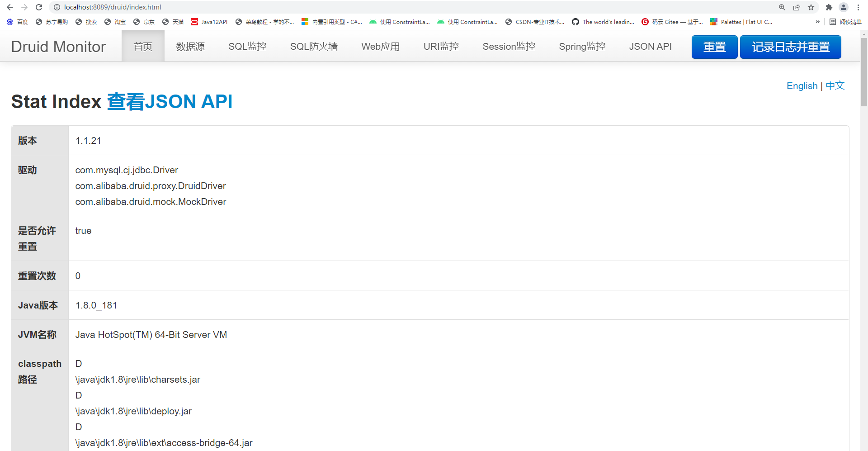Click Java version value 1.8.0_181
Image resolution: width=868 pixels, height=451 pixels.
(96, 305)
